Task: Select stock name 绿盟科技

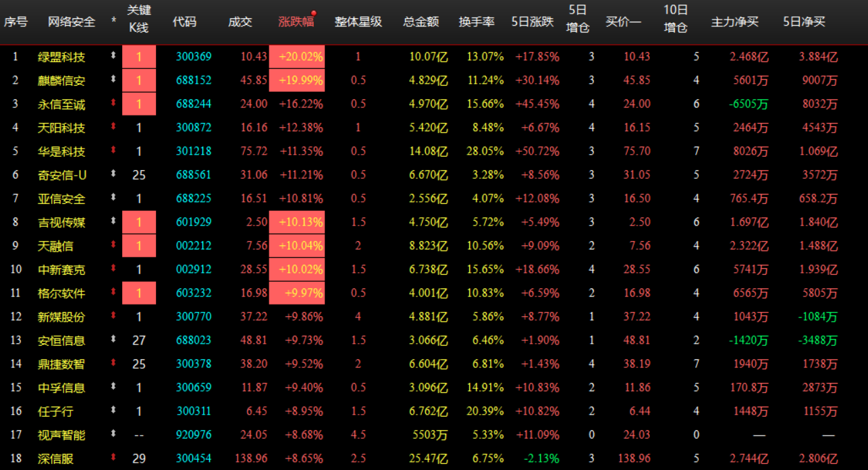Action: (61, 57)
